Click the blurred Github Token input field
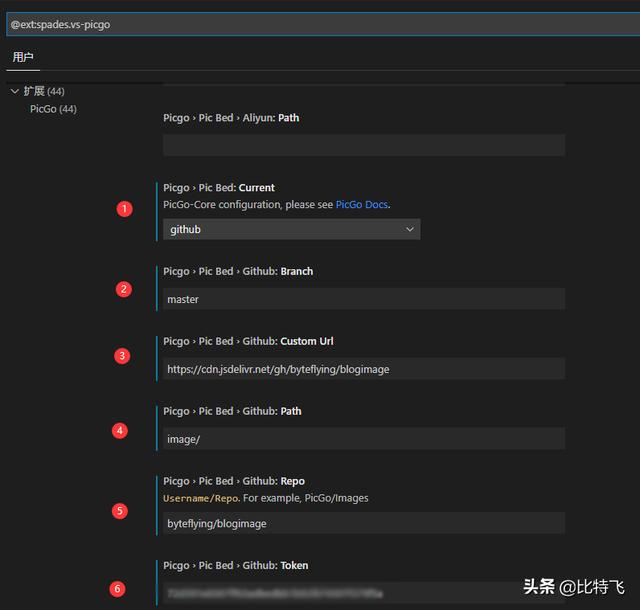 coord(364,593)
